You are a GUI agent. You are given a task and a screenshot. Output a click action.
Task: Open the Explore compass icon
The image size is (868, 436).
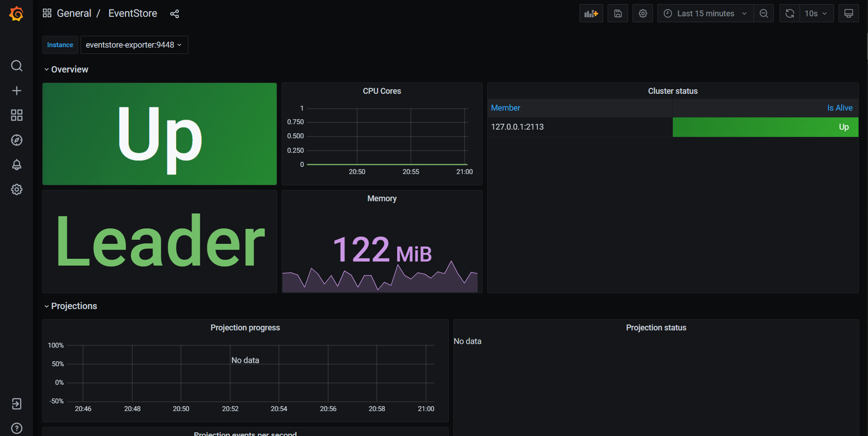[17, 140]
